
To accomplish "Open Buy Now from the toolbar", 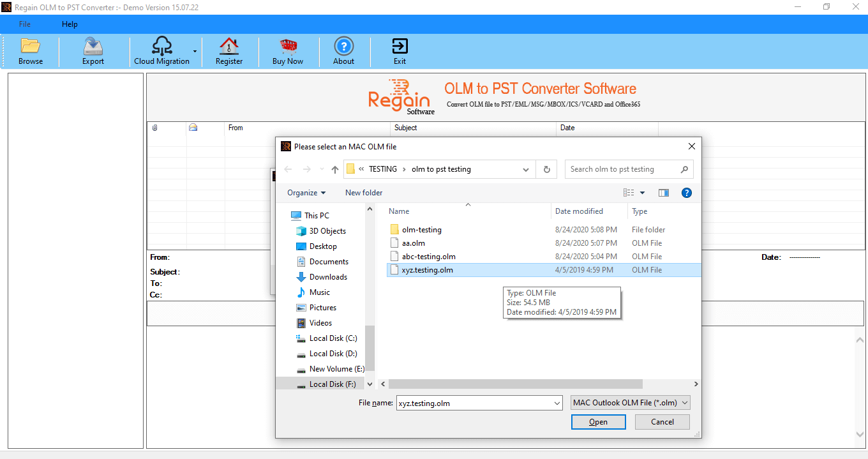I will click(x=288, y=50).
